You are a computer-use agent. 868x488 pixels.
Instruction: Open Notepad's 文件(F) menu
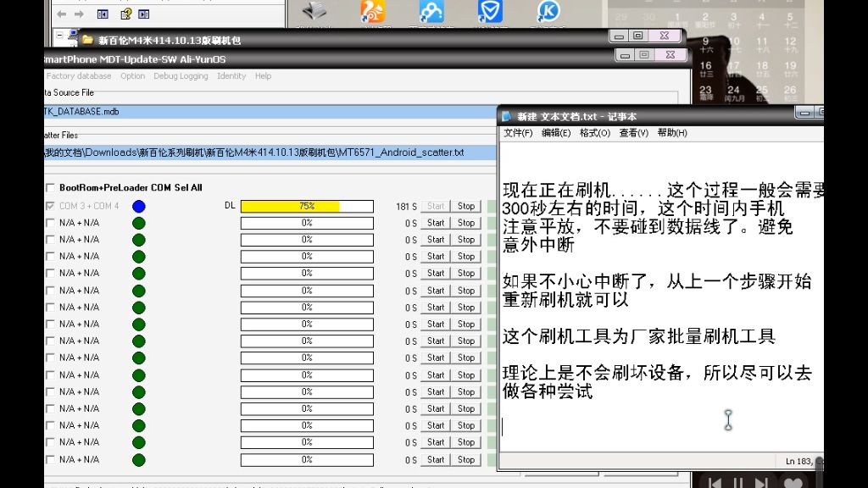518,133
